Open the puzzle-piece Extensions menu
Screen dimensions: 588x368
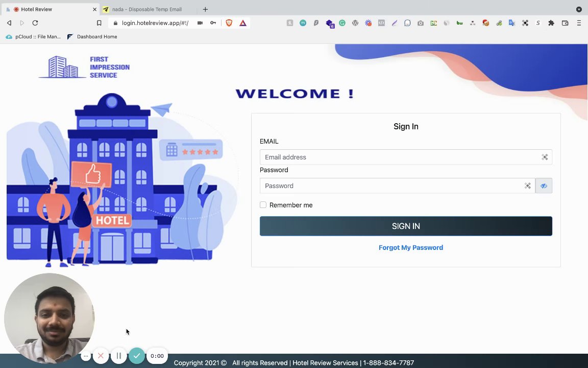pyautogui.click(x=551, y=23)
